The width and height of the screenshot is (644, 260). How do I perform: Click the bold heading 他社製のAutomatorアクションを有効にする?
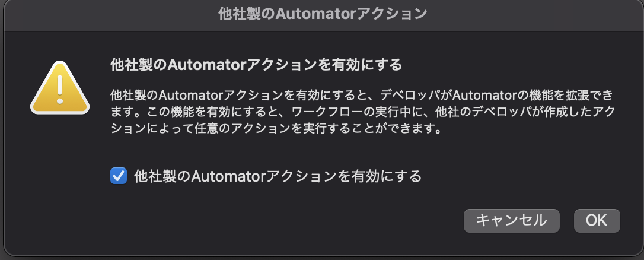pos(256,64)
